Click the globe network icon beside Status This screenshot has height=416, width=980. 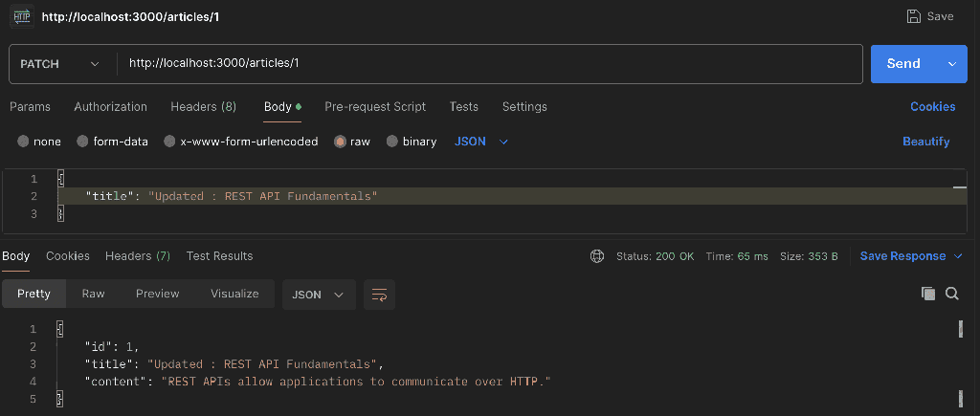tap(597, 256)
